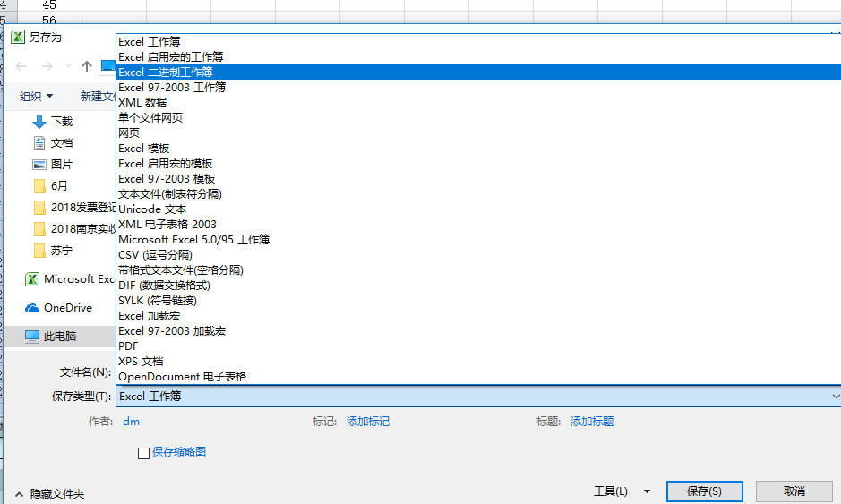Click the 保存类型 combo box

[478, 397]
